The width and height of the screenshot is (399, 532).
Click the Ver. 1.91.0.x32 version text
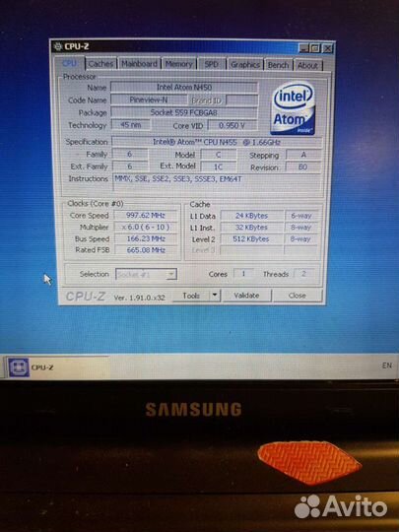pyautogui.click(x=140, y=298)
